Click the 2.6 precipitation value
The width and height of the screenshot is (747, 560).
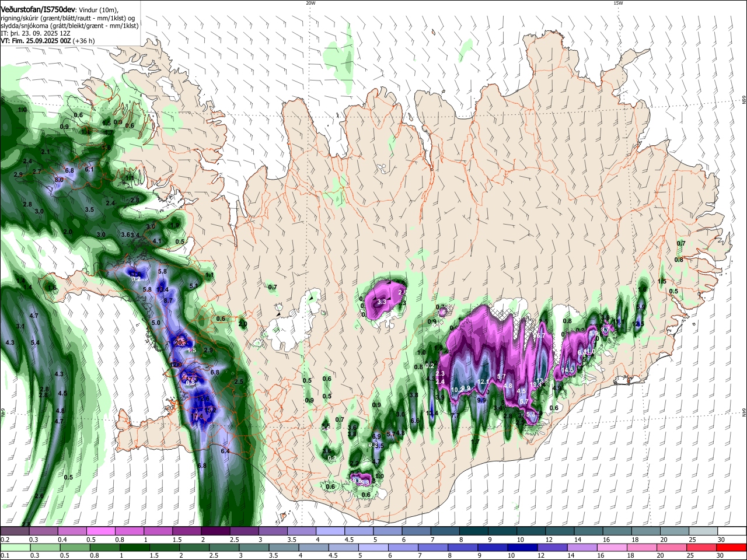(x=39, y=496)
